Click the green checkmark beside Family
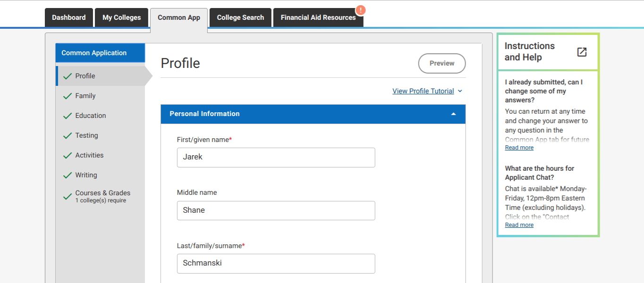Image resolution: width=644 pixels, height=283 pixels. [68, 96]
